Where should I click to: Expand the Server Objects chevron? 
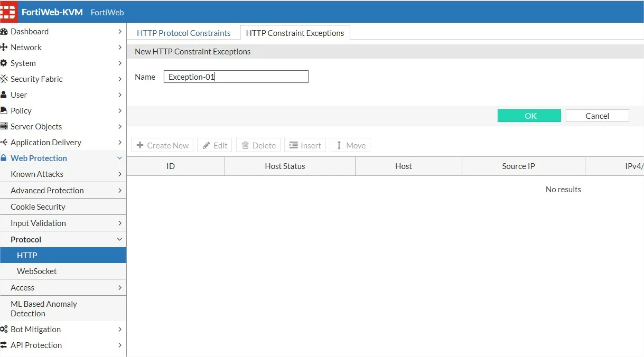point(120,127)
